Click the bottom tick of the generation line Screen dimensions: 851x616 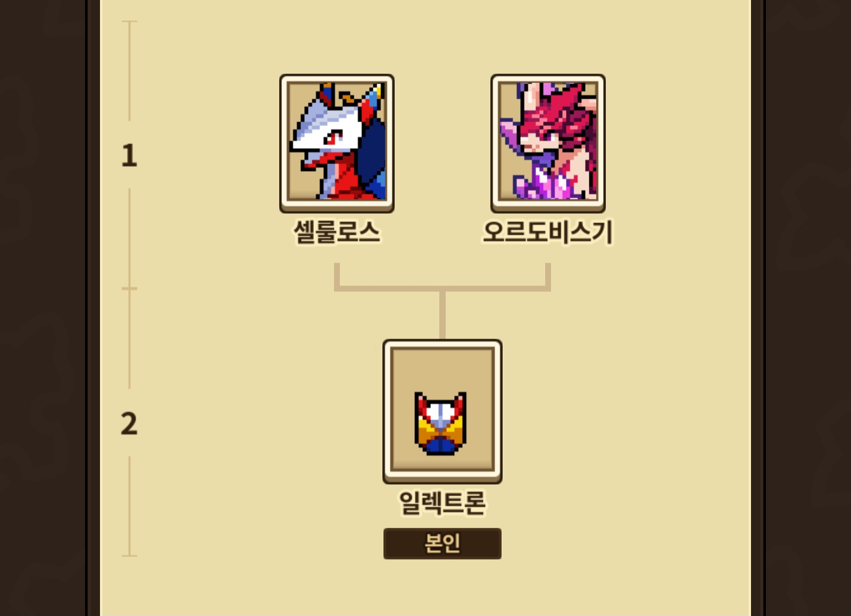(x=129, y=556)
